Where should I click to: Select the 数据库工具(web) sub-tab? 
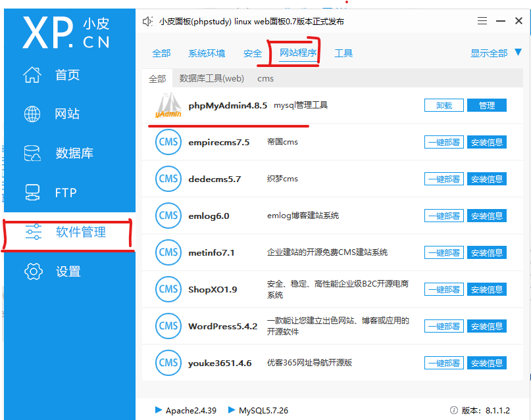click(212, 78)
